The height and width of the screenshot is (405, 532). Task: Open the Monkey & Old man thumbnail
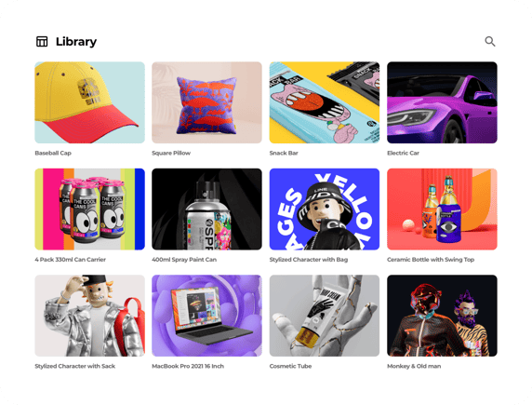click(x=442, y=316)
